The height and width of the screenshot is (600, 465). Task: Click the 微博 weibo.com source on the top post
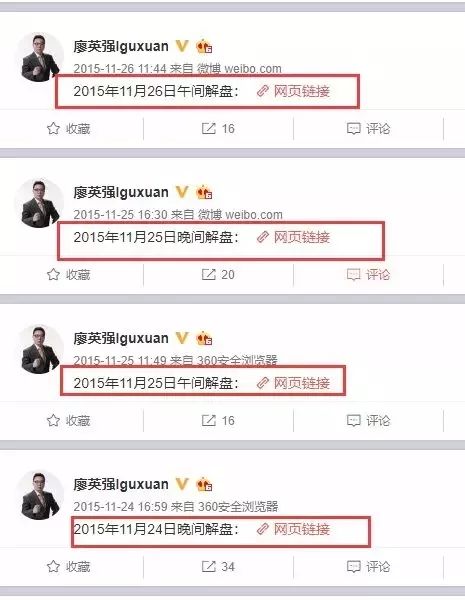[240, 69]
